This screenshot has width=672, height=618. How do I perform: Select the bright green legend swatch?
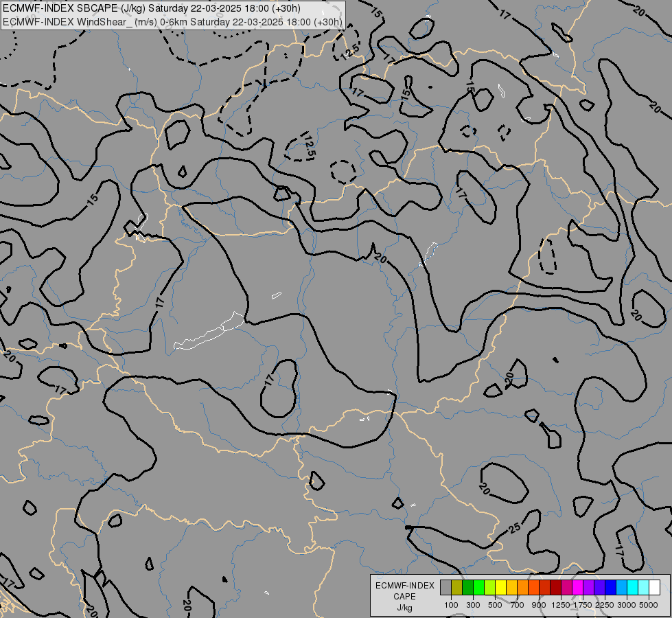tap(478, 588)
